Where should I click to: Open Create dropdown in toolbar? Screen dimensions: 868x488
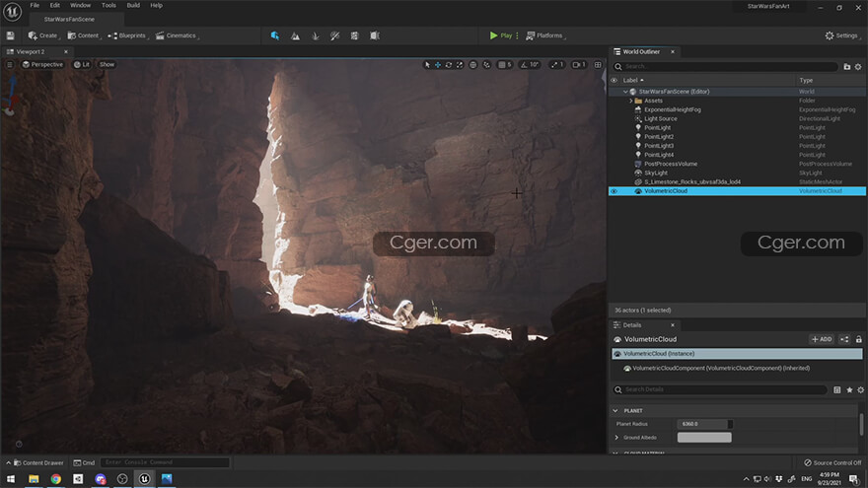coord(43,35)
